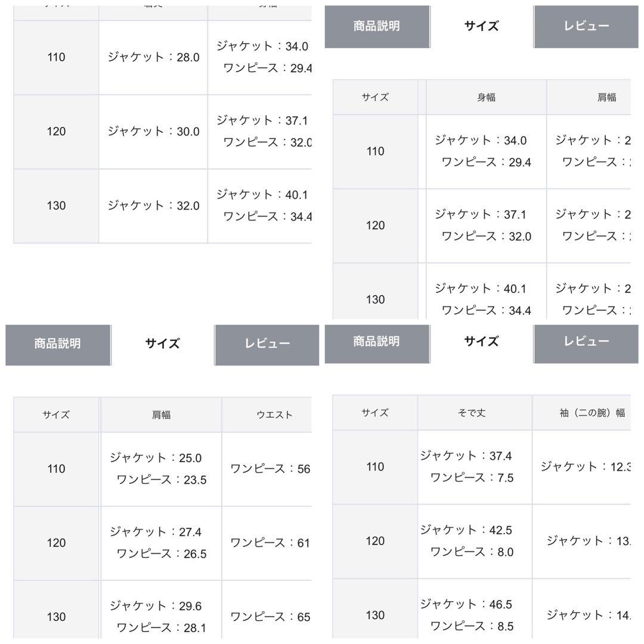Image resolution: width=644 pixels, height=644 pixels.
Task: Select the ジャケット:32.0 cell
Action: coord(153,206)
